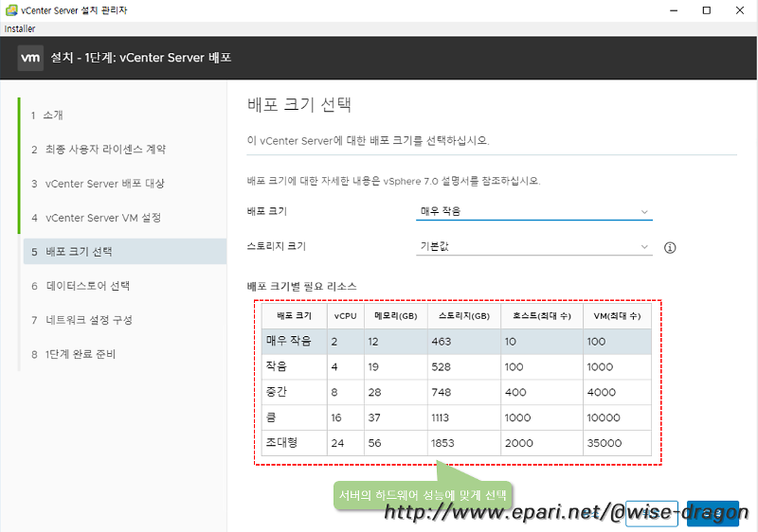Viewport: 758px width, 532px height.
Task: Click the VM(최대 수) column header
Action: pyautogui.click(x=617, y=316)
